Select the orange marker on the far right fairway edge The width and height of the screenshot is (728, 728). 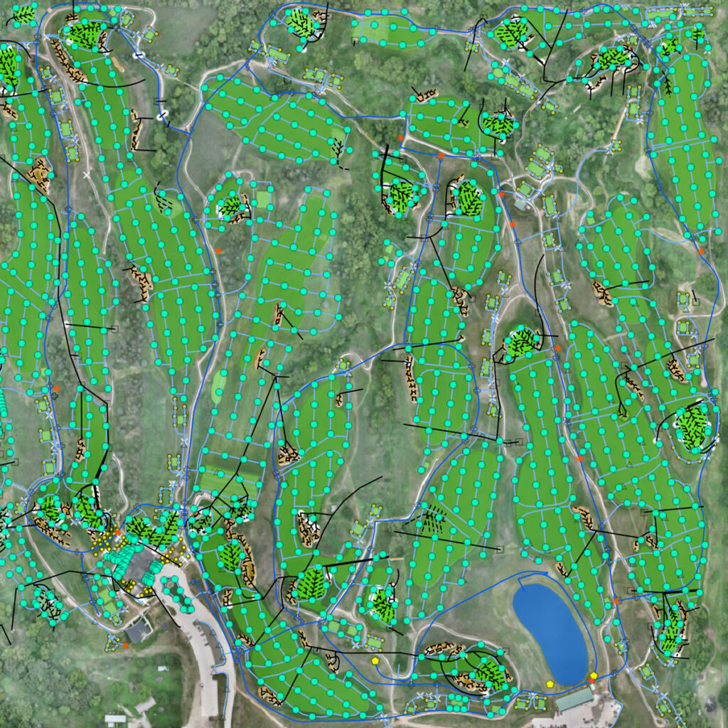[701, 251]
